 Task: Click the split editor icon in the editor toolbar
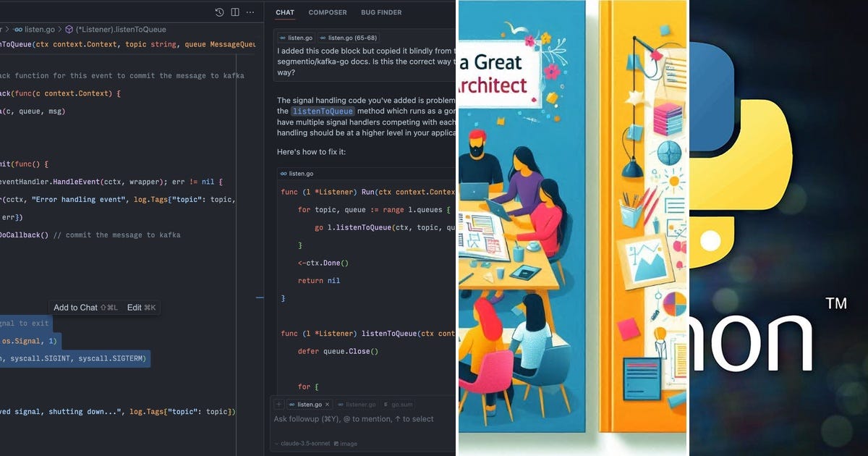click(234, 12)
